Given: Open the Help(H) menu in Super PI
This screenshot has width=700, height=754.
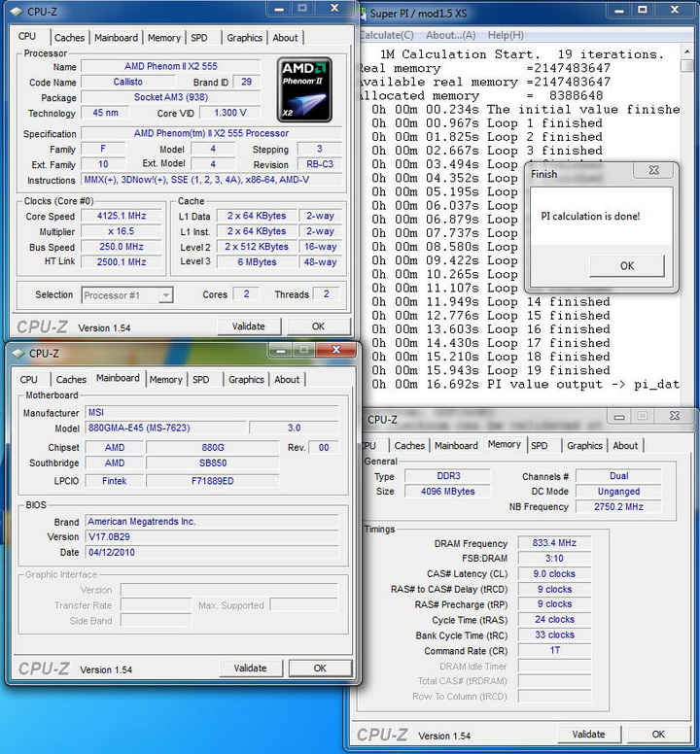Looking at the screenshot, I should 506,35.
